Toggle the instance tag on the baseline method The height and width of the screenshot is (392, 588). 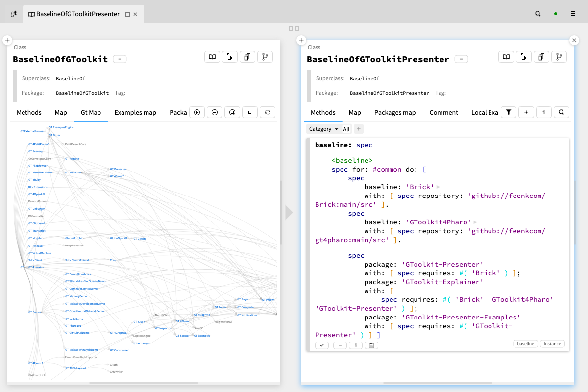coord(552,344)
